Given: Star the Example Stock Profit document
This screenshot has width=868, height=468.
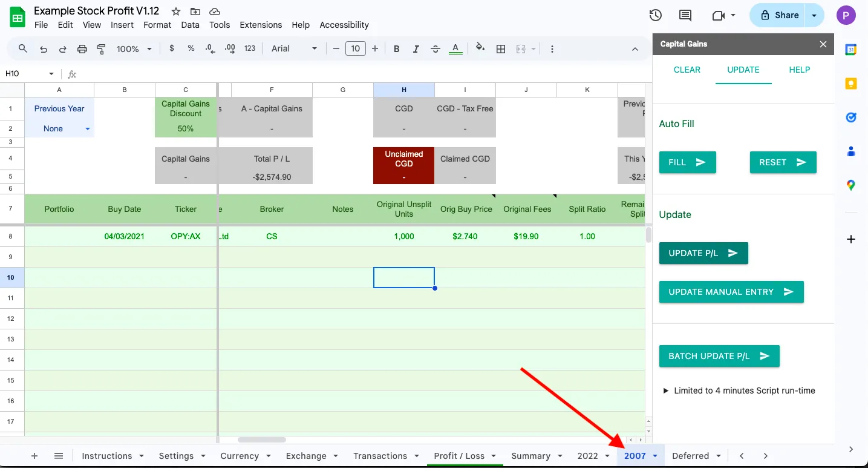Looking at the screenshot, I should pyautogui.click(x=176, y=12).
